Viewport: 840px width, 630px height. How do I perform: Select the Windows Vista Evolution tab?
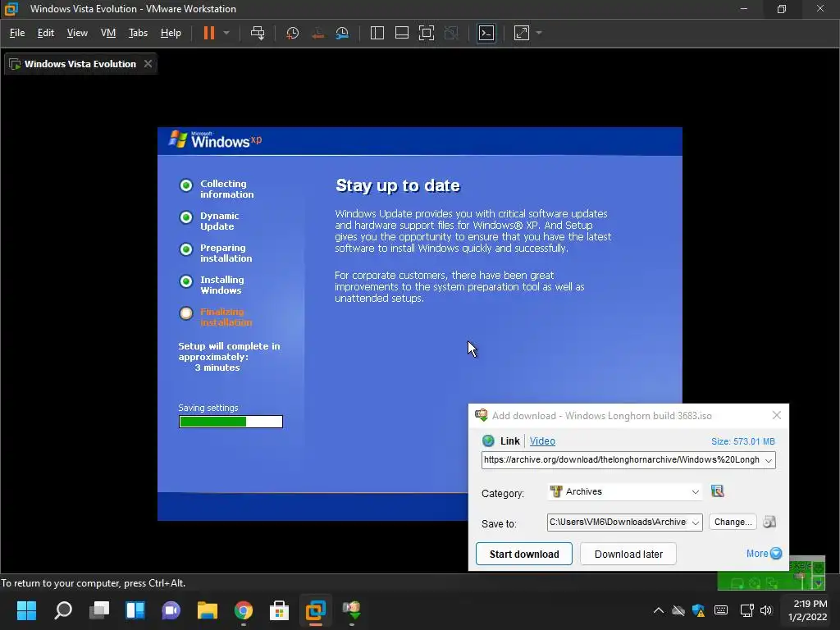pyautogui.click(x=80, y=64)
